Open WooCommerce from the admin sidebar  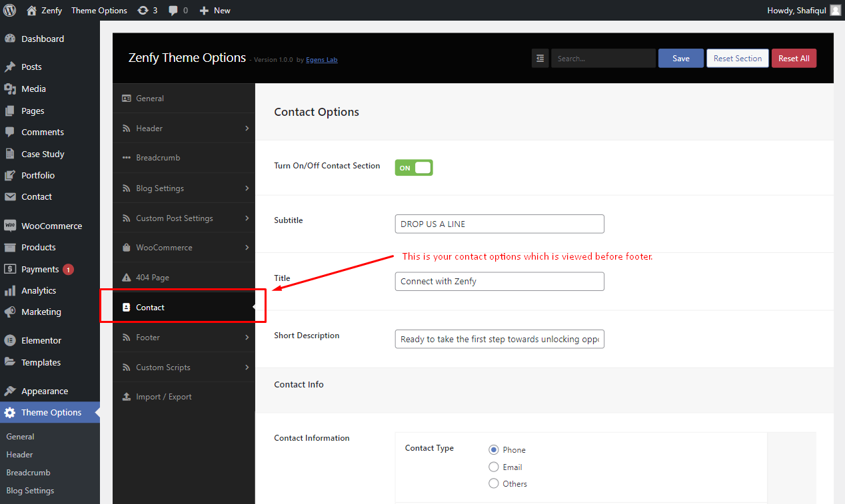(50, 226)
